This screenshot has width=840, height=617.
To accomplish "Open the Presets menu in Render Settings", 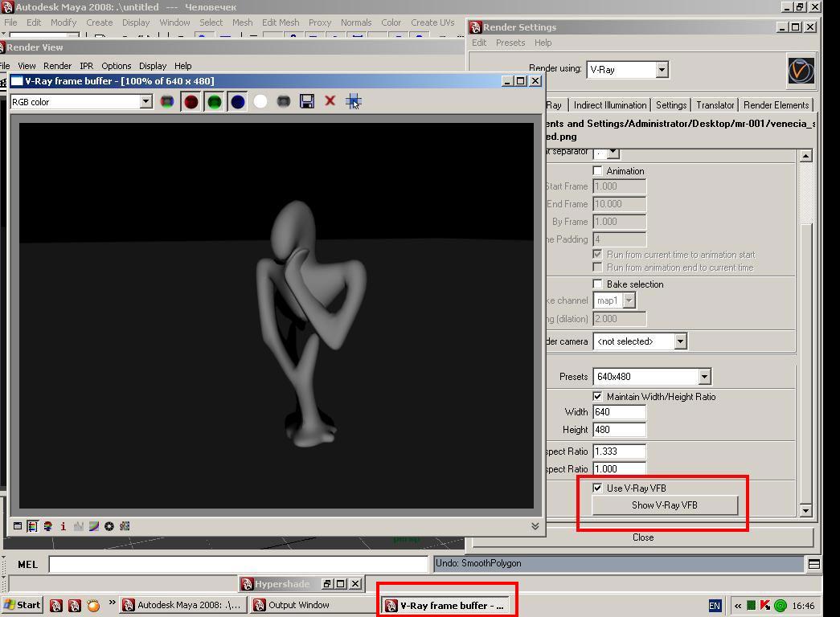I will [510, 43].
